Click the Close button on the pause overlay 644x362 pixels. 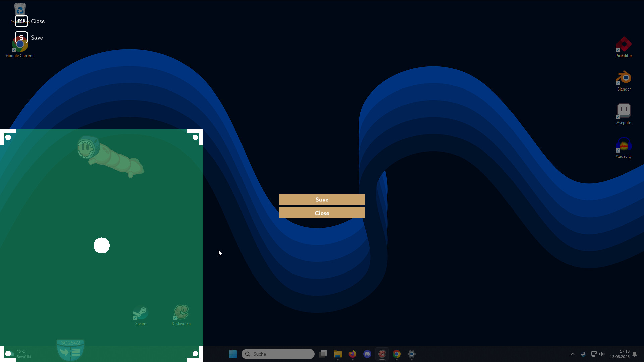coord(322,213)
